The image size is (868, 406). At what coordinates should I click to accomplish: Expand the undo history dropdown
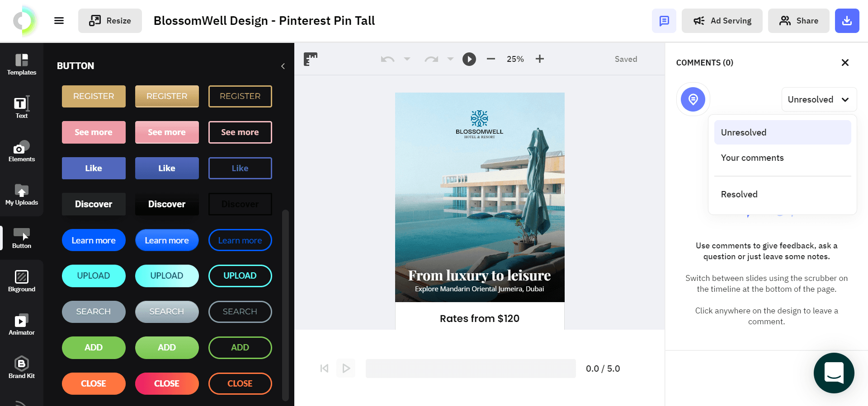point(407,59)
